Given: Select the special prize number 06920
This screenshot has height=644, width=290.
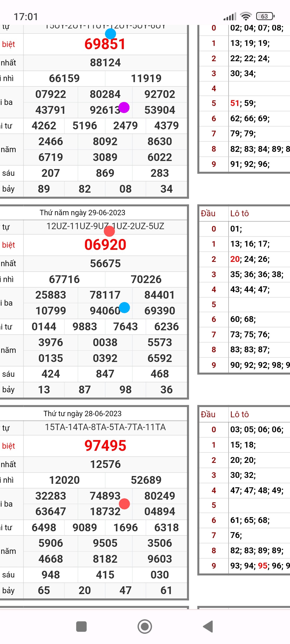Looking at the screenshot, I should tap(105, 245).
